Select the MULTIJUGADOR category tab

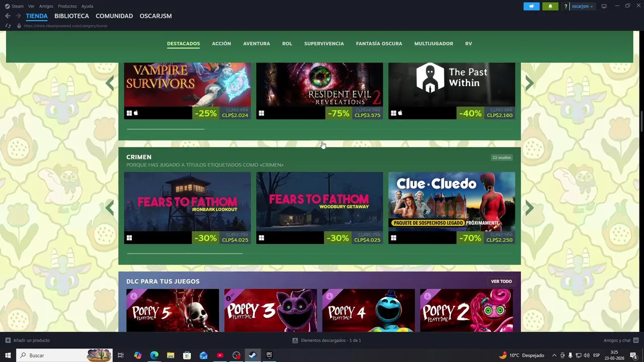point(434,44)
